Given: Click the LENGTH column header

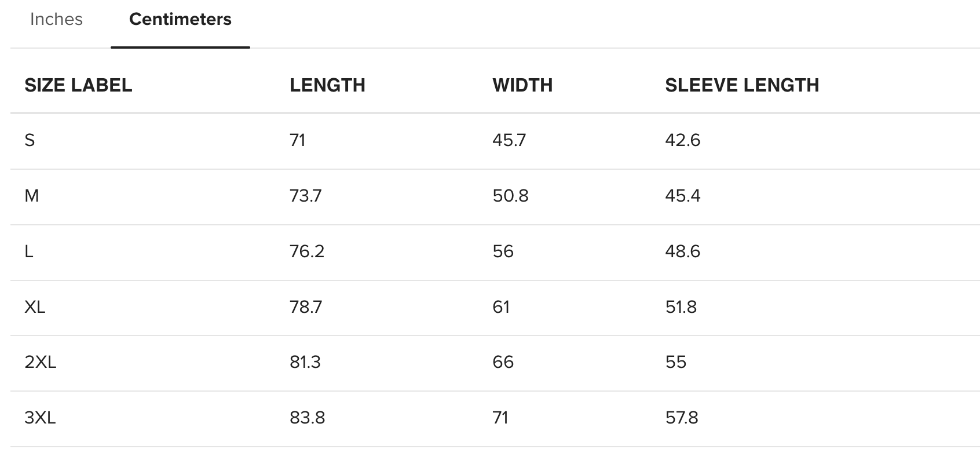Looking at the screenshot, I should tap(327, 86).
